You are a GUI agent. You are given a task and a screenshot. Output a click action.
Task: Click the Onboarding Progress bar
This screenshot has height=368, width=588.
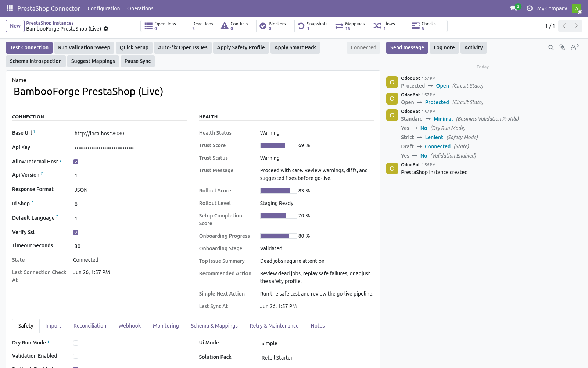[x=278, y=236]
